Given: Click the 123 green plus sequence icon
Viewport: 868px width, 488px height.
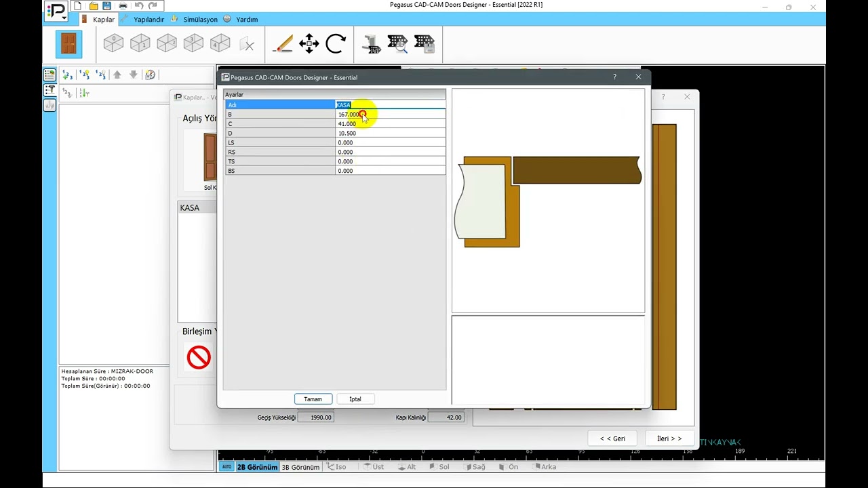Looking at the screenshot, I should point(67,75).
